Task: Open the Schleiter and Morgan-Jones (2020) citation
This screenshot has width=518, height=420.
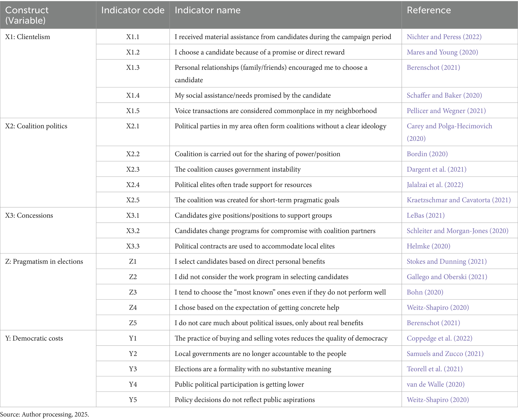Action: 457,231
